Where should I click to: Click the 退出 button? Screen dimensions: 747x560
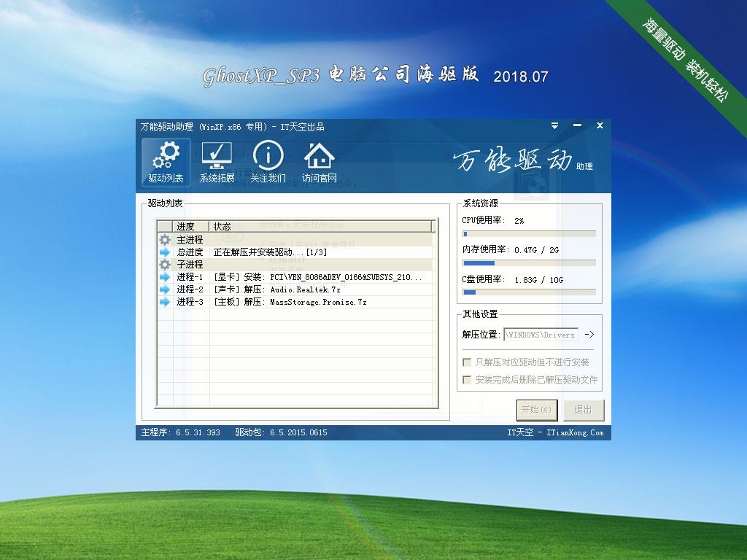(583, 410)
